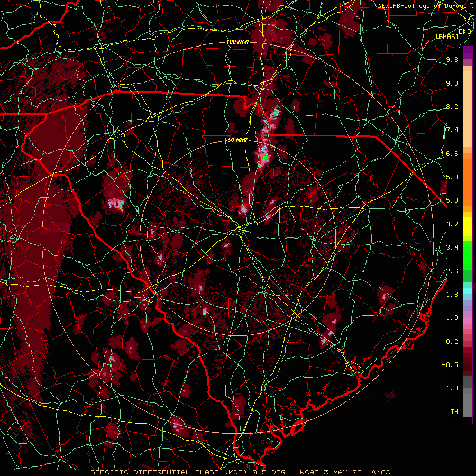The width and height of the screenshot is (476, 476).
Task: Select the 6.6 legend value
Action: coord(452,154)
